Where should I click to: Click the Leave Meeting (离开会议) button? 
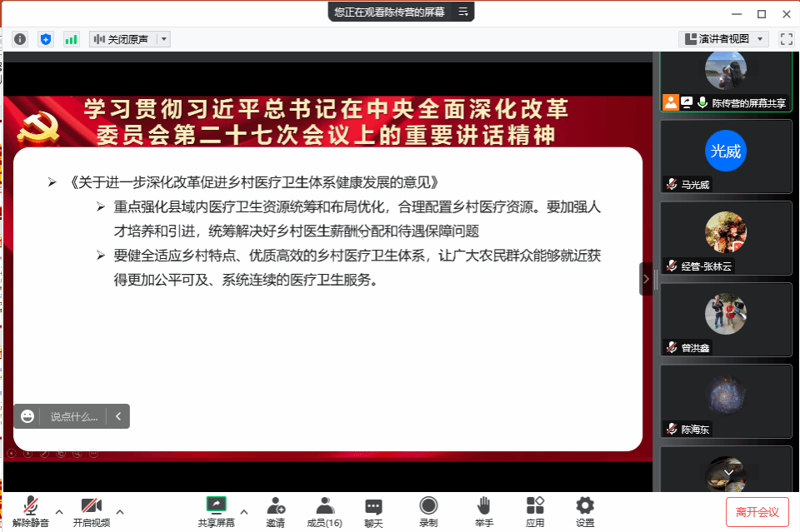coord(757,512)
